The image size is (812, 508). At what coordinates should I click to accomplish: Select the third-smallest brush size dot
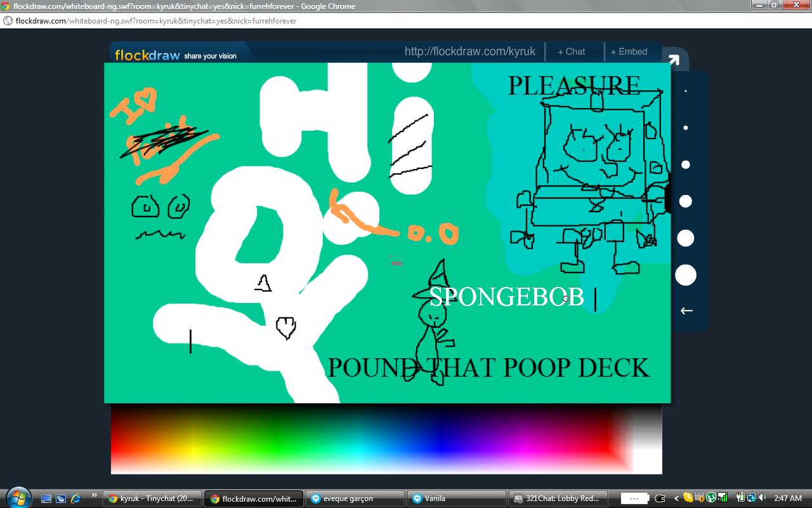tap(686, 164)
